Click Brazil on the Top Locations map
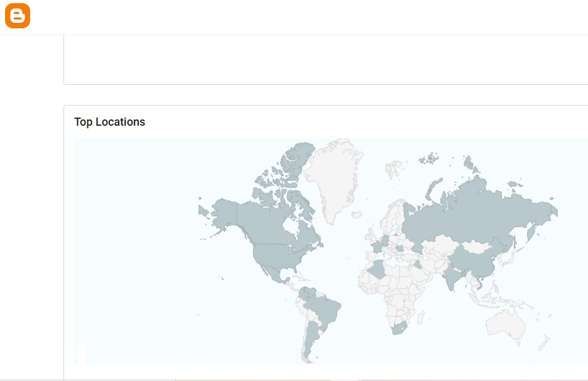The height and width of the screenshot is (381, 588). pyautogui.click(x=325, y=310)
